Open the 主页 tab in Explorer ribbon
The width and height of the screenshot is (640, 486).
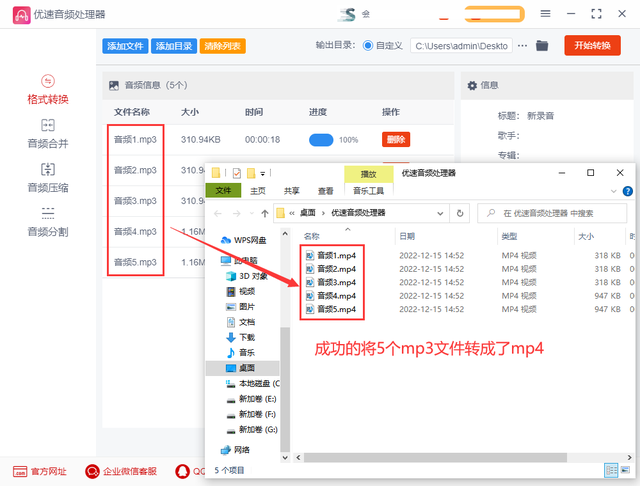pyautogui.click(x=258, y=191)
